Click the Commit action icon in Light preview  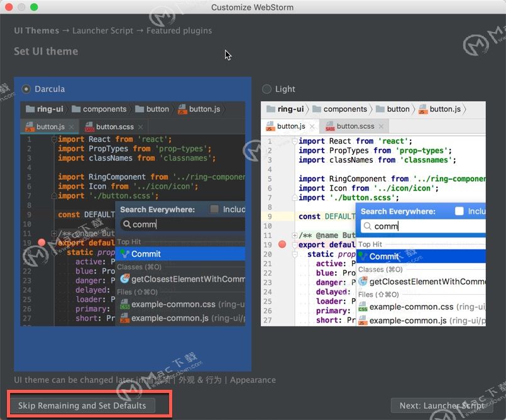pos(363,257)
